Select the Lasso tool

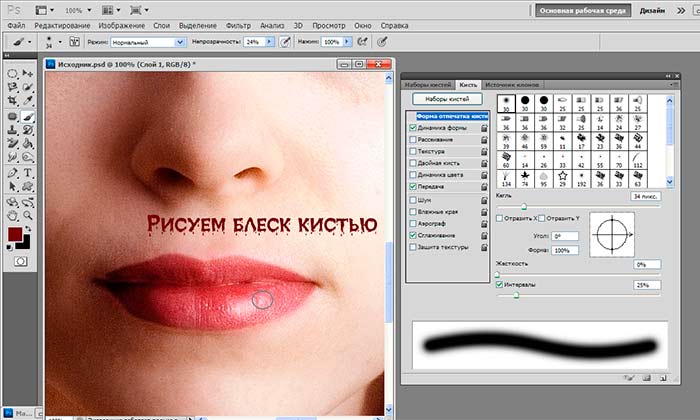(12, 87)
